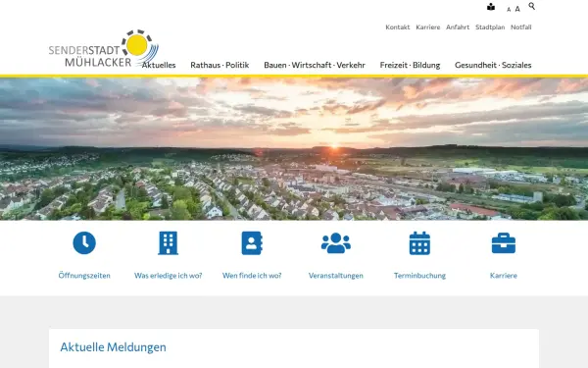Click the clock icon for Öffnungszeiten

[84, 243]
